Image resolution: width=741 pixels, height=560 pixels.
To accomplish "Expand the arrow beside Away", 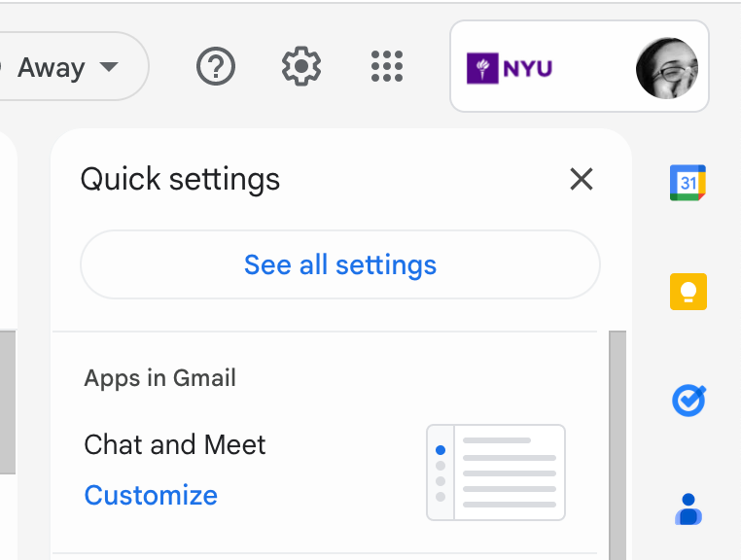I will tap(109, 68).
